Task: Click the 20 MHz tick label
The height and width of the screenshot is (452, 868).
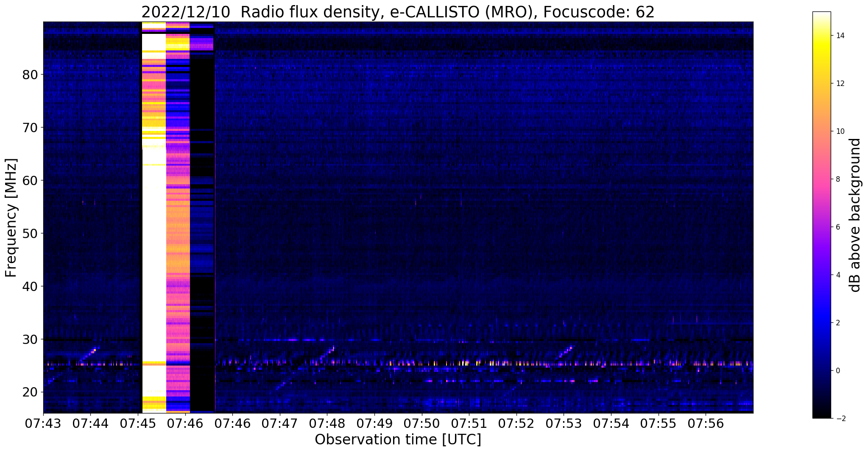Action: [30, 392]
